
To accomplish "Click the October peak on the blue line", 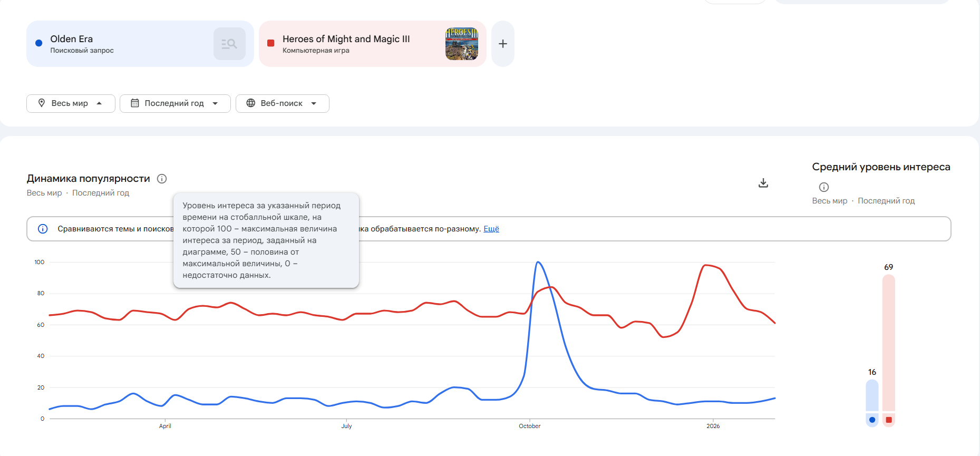I will pos(538,263).
